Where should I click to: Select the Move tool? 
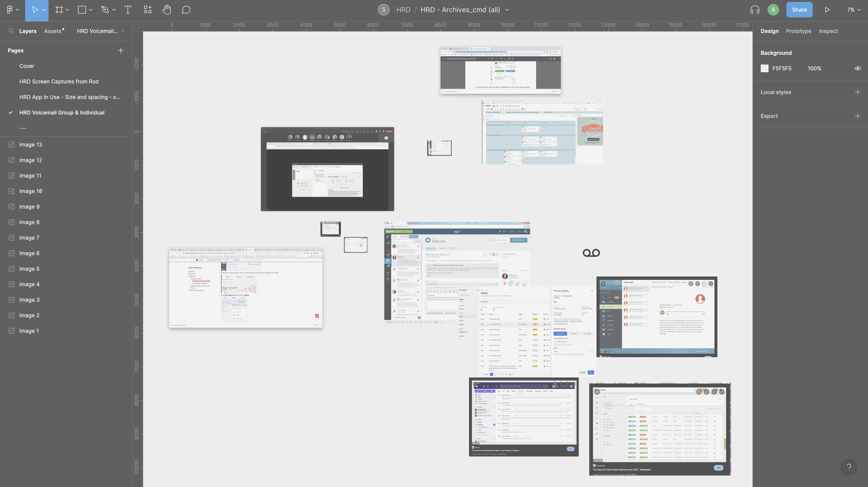pyautogui.click(x=35, y=10)
